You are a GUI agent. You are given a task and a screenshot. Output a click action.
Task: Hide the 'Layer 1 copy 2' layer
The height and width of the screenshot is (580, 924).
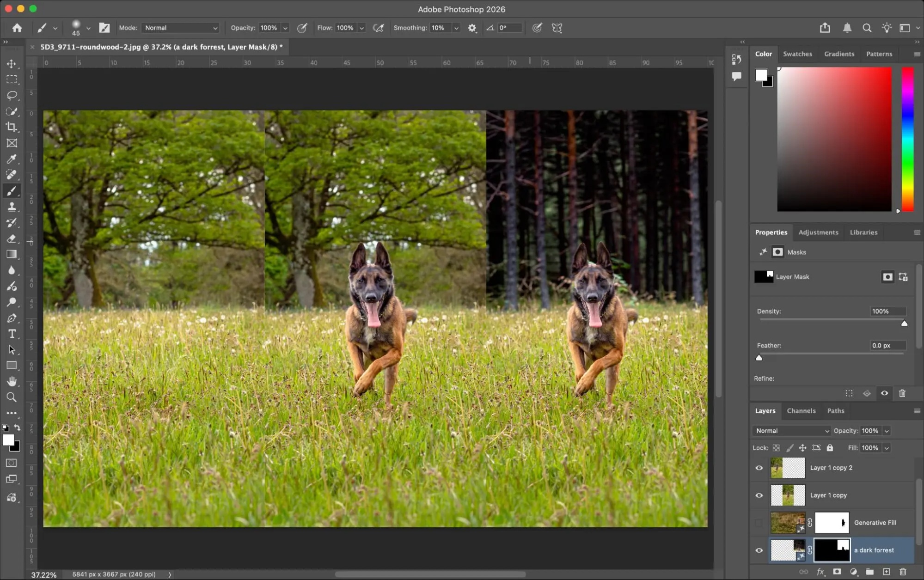coord(759,468)
